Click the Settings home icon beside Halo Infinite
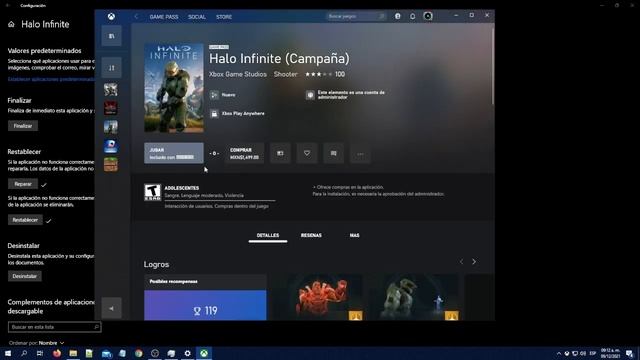The width and height of the screenshot is (640, 360). pyautogui.click(x=11, y=24)
